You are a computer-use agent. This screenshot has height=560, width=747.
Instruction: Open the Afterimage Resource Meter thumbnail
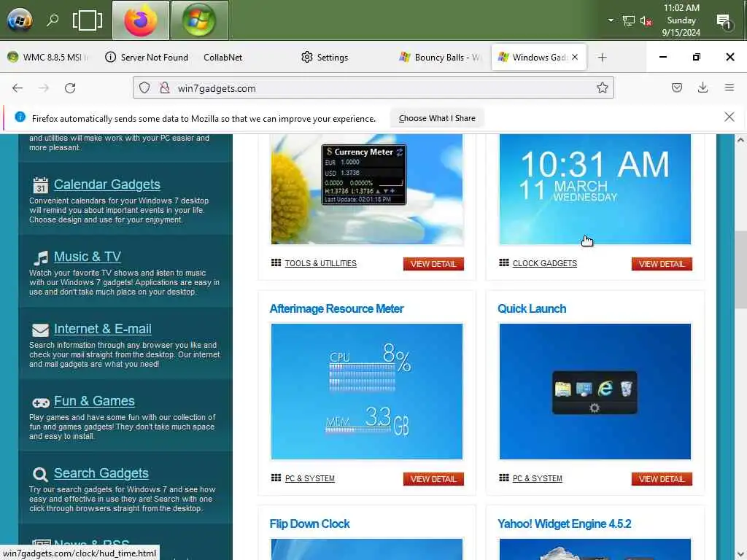point(367,392)
